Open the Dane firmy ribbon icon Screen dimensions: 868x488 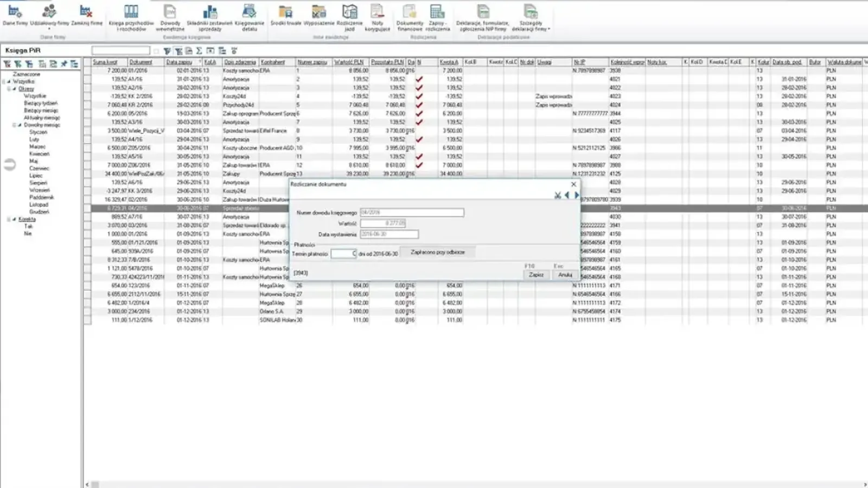pos(15,15)
